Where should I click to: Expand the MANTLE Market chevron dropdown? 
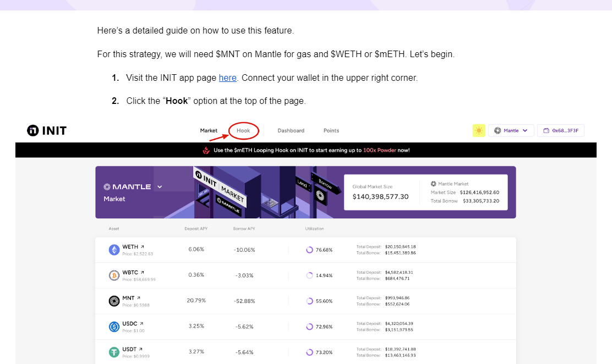[160, 187]
